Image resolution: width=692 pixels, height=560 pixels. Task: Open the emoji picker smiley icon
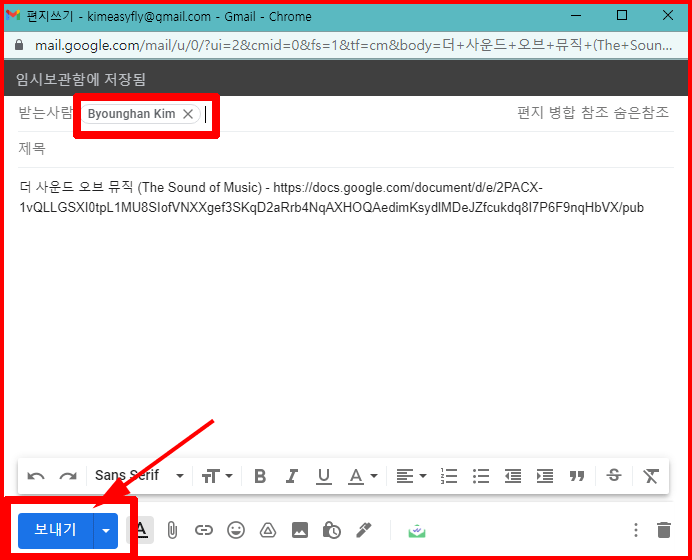pyautogui.click(x=236, y=530)
